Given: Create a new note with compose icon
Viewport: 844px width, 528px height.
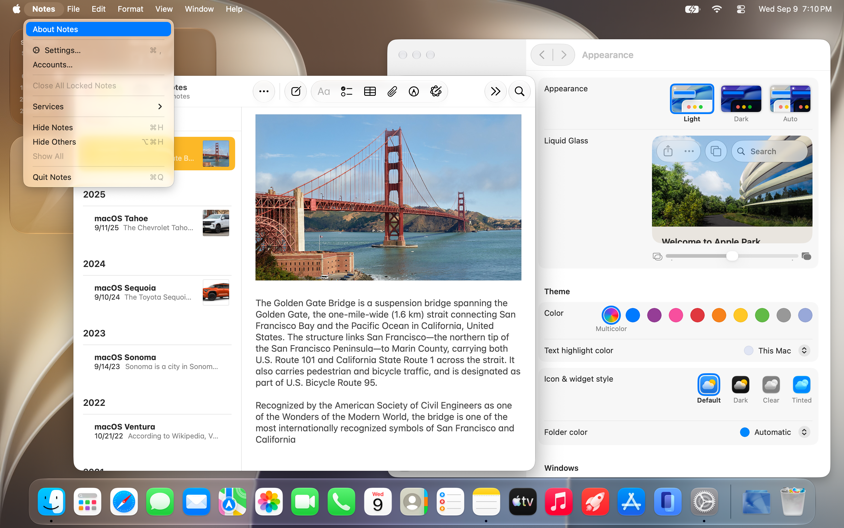Looking at the screenshot, I should point(296,91).
